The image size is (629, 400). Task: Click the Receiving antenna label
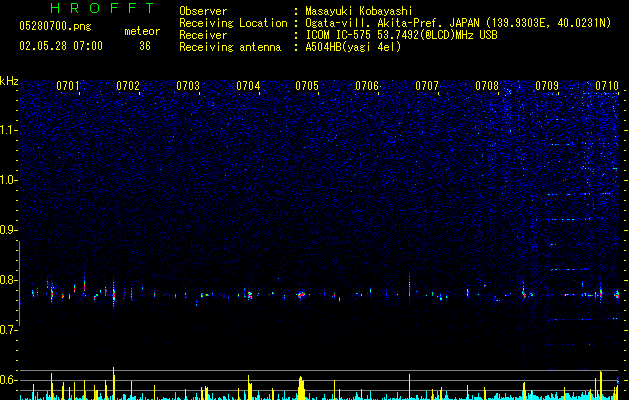pyautogui.click(x=230, y=47)
